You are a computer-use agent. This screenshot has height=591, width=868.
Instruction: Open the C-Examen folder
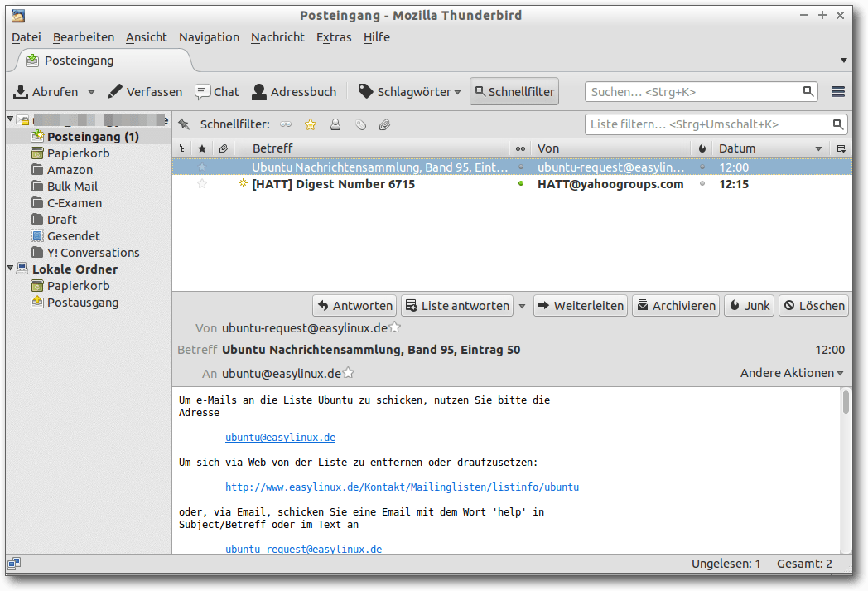(75, 203)
